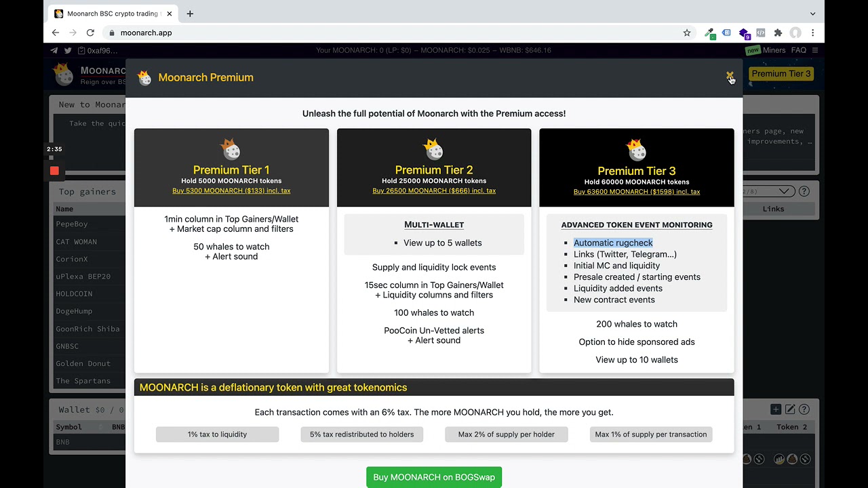Viewport: 868px width, 488px height.
Task: Open the site hamburger menu
Action: point(815,50)
